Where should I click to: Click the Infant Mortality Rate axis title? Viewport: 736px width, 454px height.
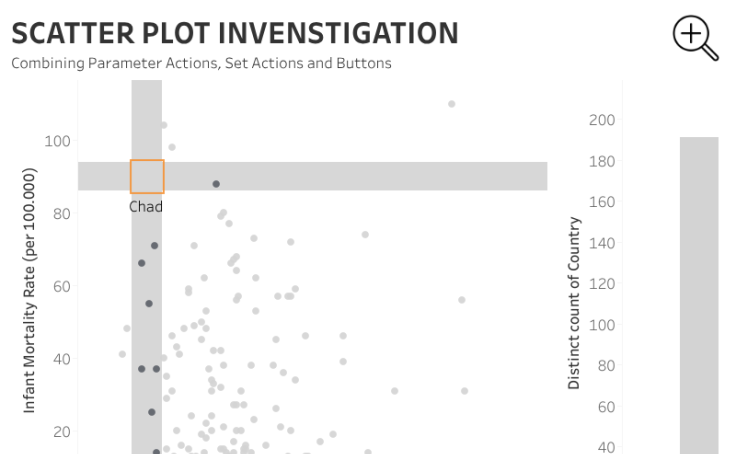(x=30, y=290)
